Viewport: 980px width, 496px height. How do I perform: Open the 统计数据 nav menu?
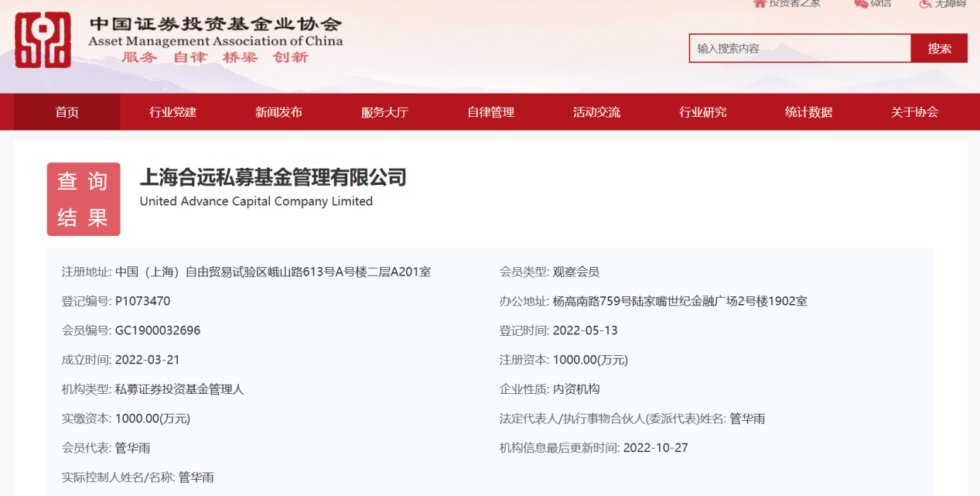coord(808,112)
